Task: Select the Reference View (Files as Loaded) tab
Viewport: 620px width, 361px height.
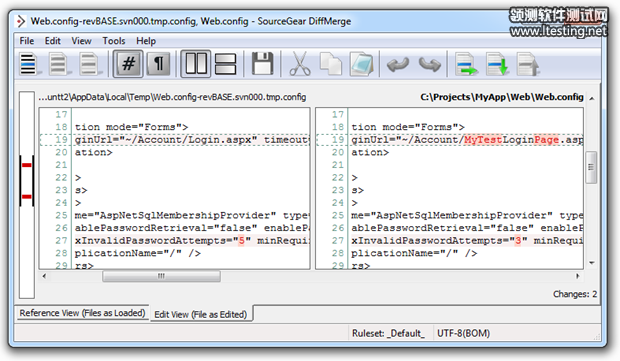Action: coord(82,313)
